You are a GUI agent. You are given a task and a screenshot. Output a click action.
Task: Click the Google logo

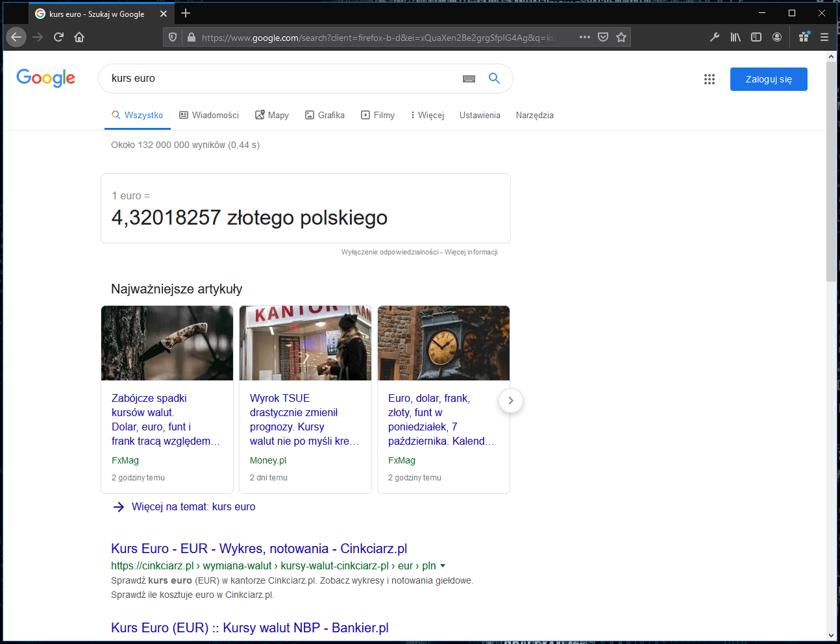coord(45,78)
